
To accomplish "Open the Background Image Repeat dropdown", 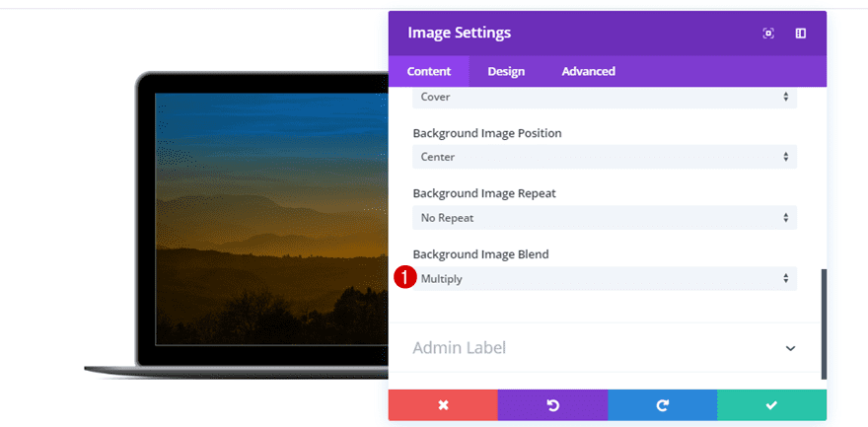I will (604, 218).
